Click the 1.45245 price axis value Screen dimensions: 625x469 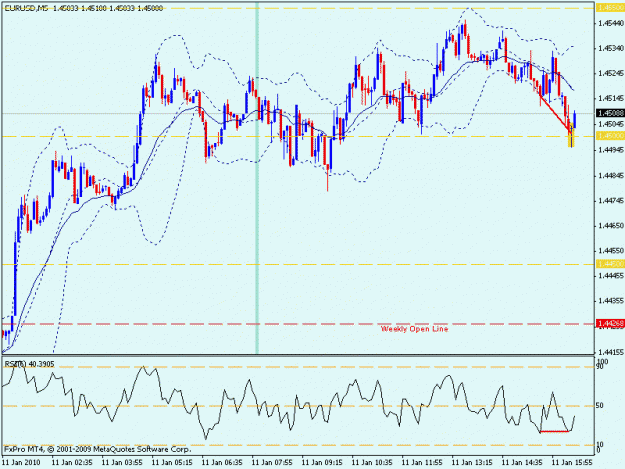coord(611,73)
